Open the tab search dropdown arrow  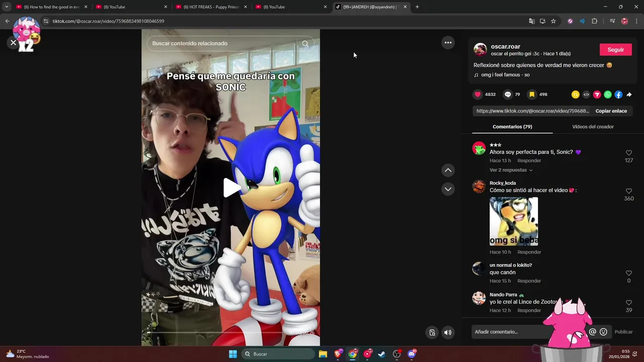pos(6,7)
